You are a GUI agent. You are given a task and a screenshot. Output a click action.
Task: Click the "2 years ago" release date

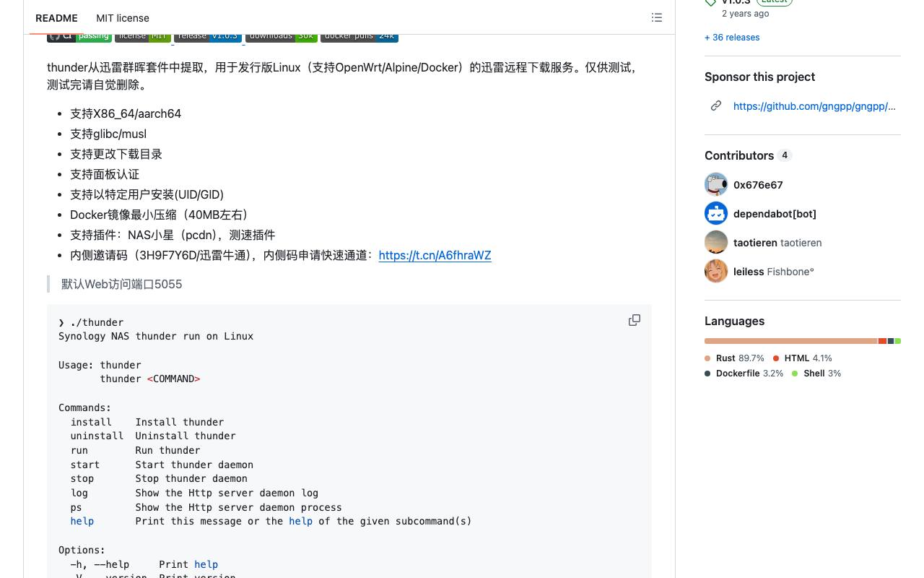pyautogui.click(x=745, y=14)
